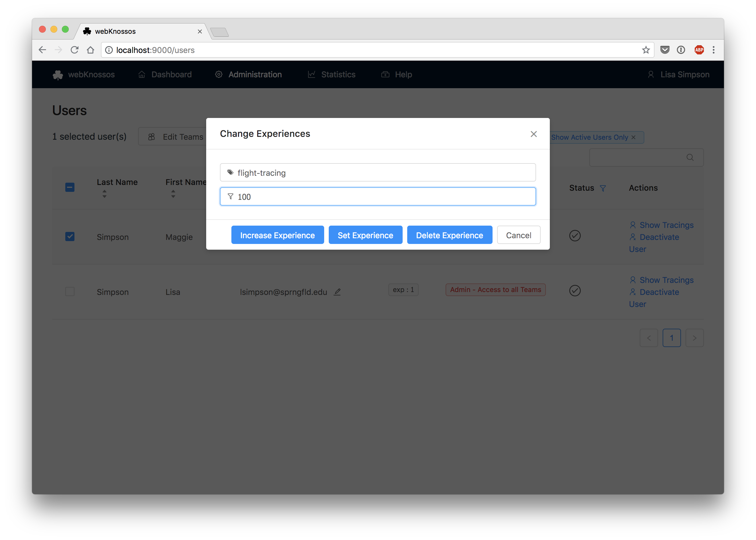756x540 pixels.
Task: Click the flight-tracing domain input field
Action: (x=378, y=173)
